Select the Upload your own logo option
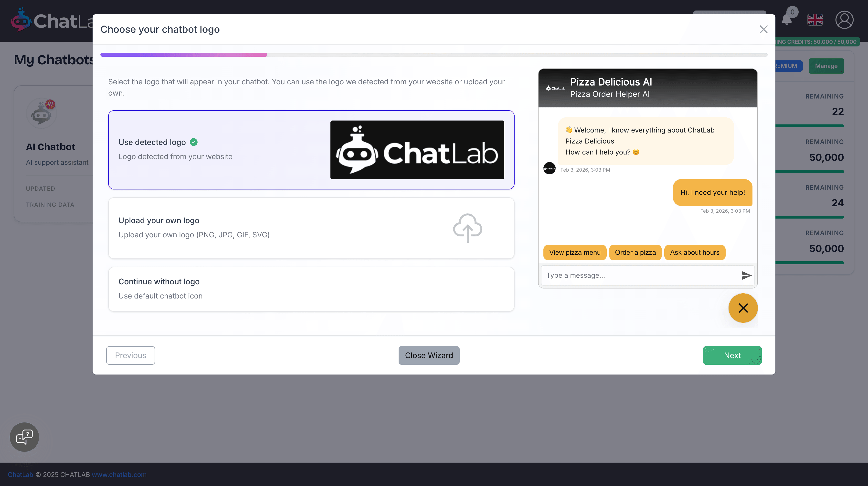Screen dimensions: 868x486 311,228
